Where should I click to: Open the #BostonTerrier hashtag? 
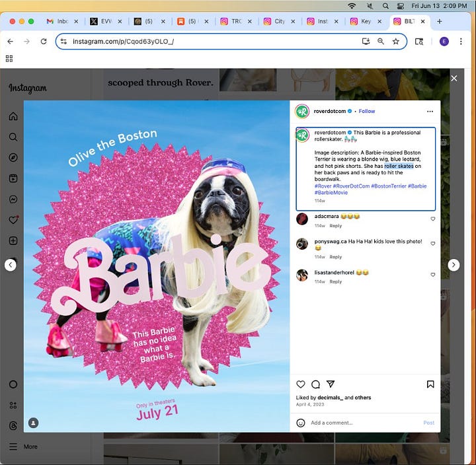pyautogui.click(x=389, y=186)
